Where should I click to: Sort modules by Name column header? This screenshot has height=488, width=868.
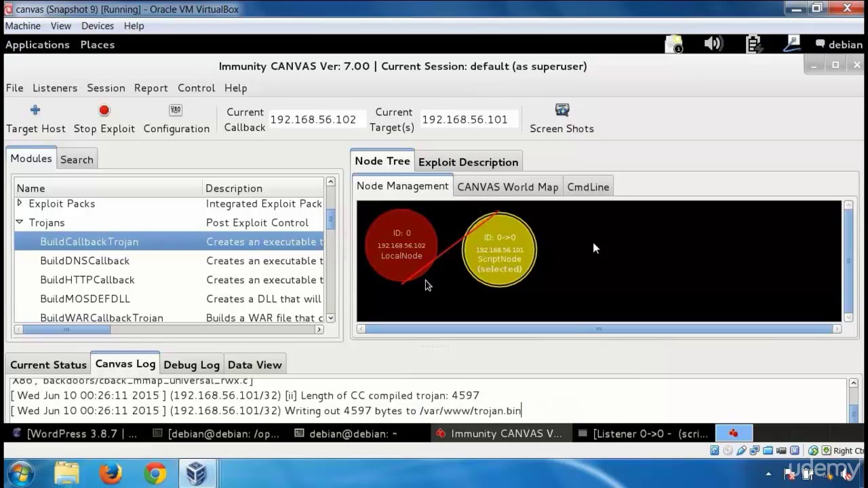coord(108,188)
